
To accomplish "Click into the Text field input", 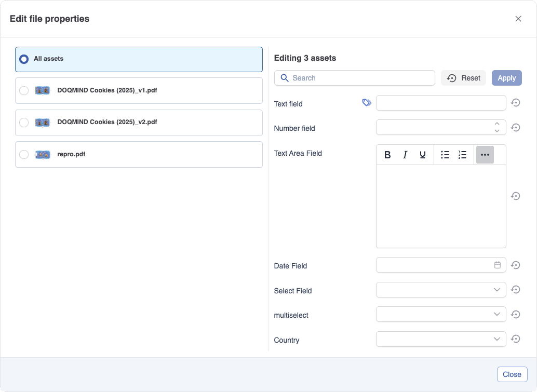I will pos(441,103).
